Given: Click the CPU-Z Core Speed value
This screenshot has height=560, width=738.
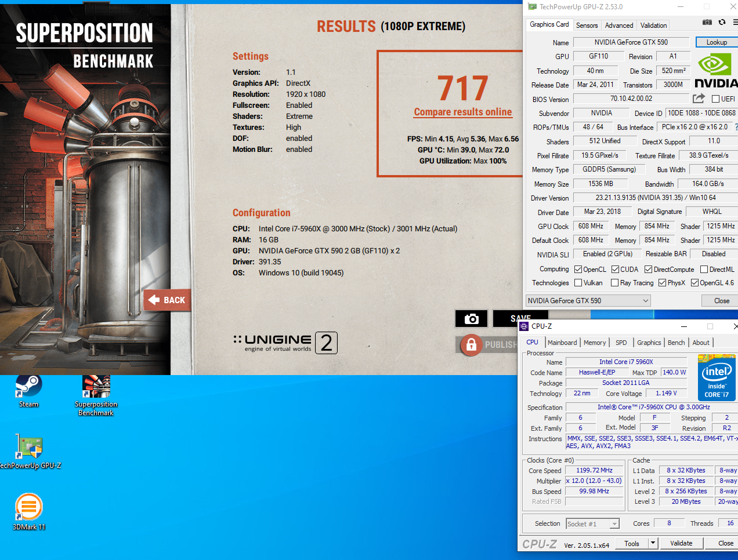Looking at the screenshot, I should pos(594,470).
